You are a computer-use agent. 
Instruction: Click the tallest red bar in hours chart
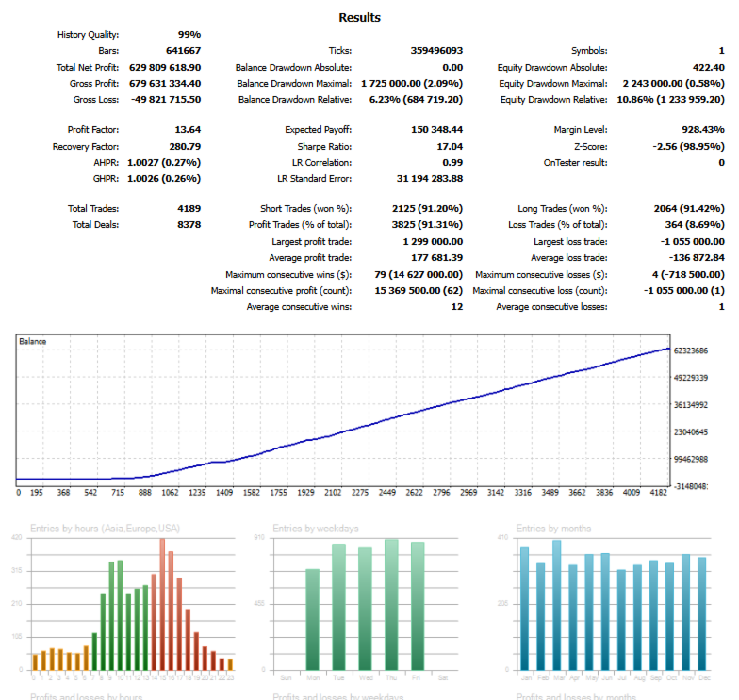point(162,605)
